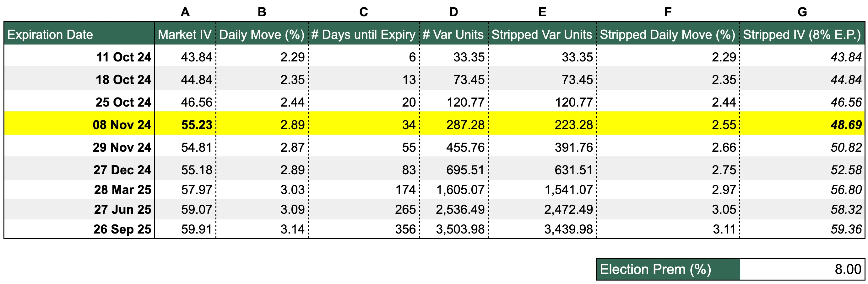This screenshot has height=284, width=868.
Task: Select the Stripped Var Units header
Action: [x=542, y=33]
